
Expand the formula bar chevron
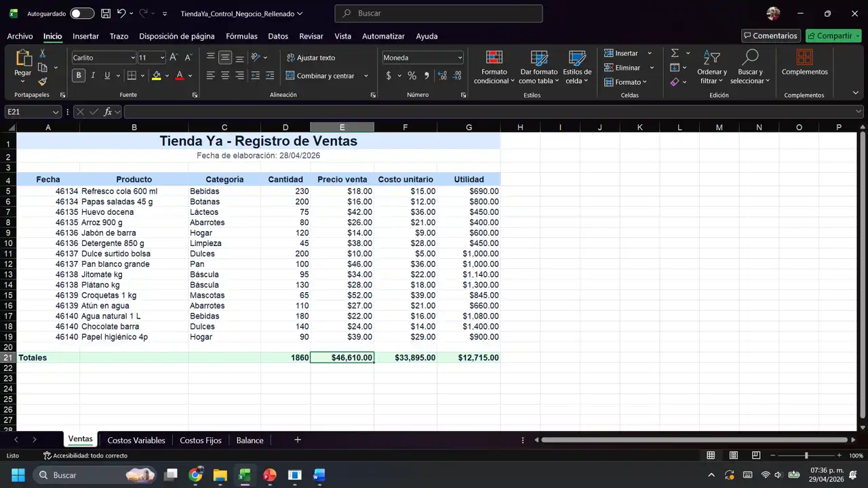[x=859, y=112]
